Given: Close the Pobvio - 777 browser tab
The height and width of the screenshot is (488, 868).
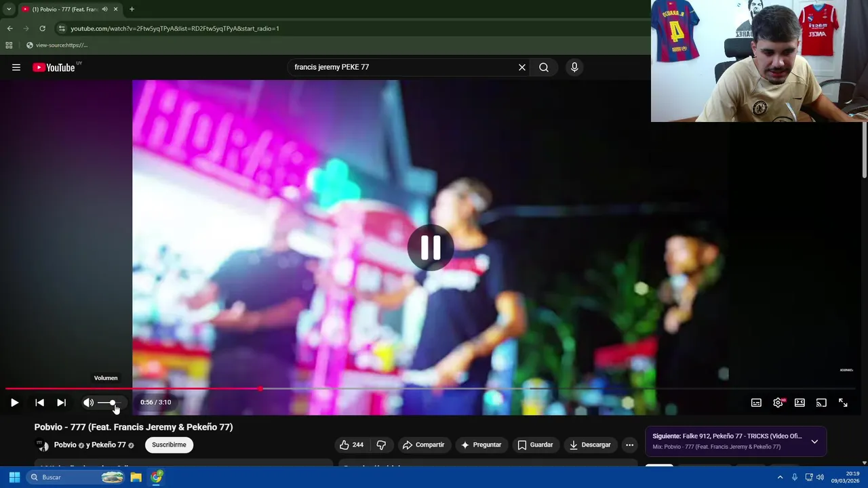Looking at the screenshot, I should pos(115,9).
